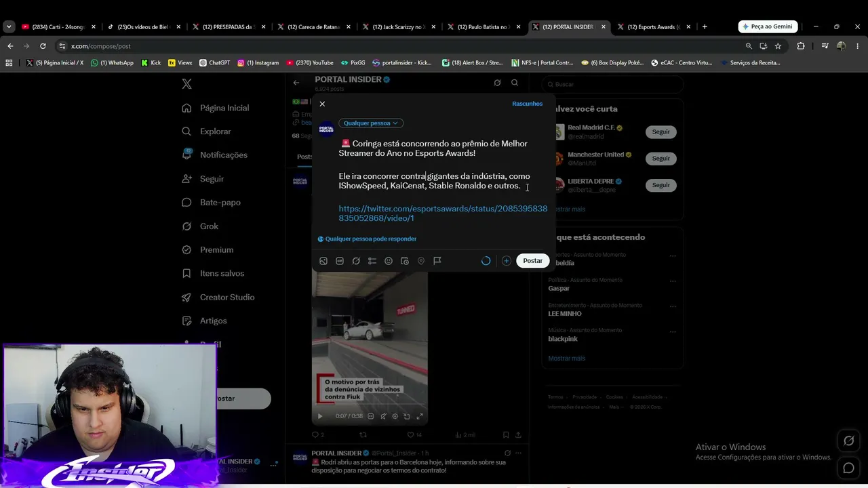Go to Página Inicial in sidebar
This screenshot has height=488, width=868.
tap(216, 108)
